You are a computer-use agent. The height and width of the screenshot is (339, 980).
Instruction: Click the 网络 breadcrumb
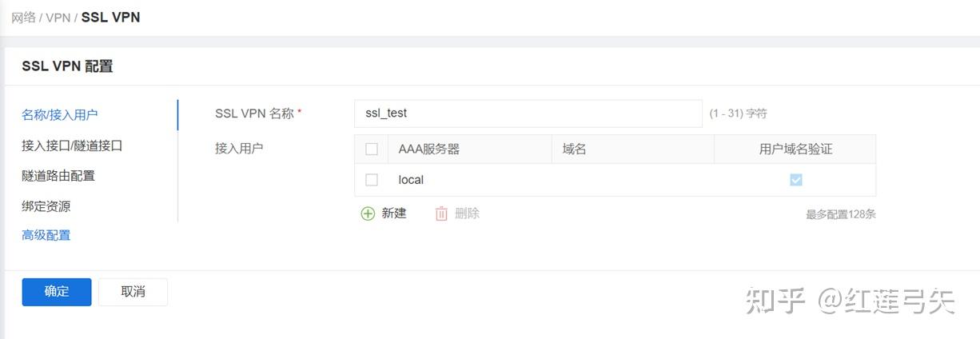pos(23,18)
